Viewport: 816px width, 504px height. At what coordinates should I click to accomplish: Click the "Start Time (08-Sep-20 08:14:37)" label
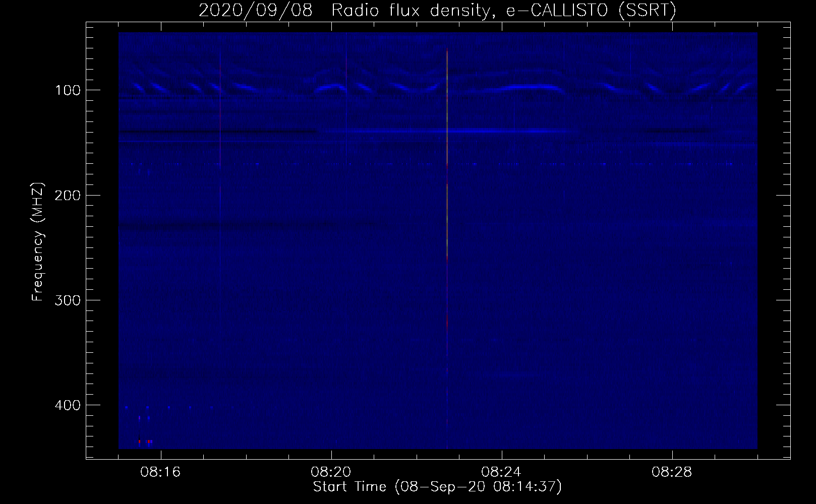[437, 487]
